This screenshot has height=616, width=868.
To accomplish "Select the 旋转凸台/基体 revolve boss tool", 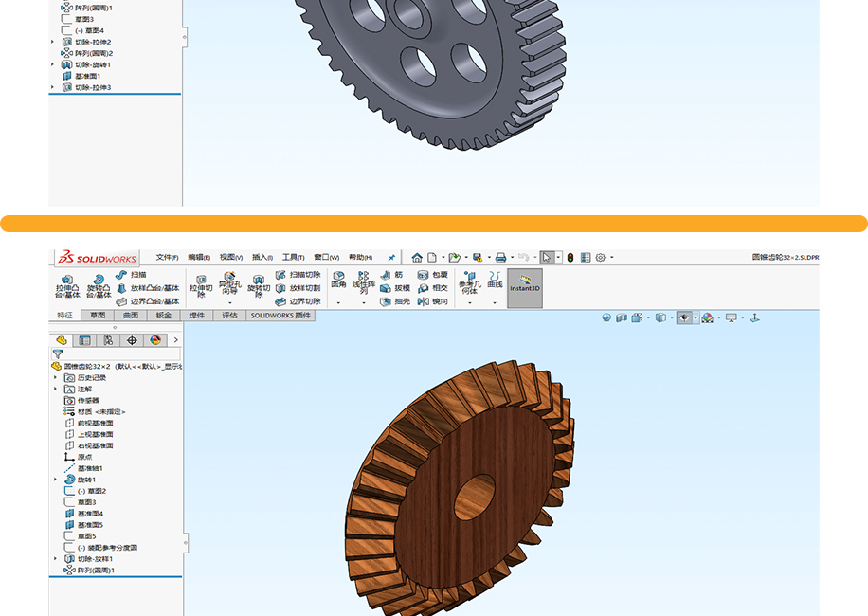I will point(99,287).
